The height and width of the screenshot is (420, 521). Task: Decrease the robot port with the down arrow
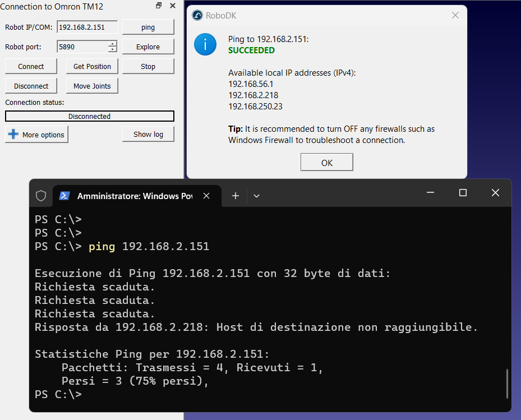(113, 49)
